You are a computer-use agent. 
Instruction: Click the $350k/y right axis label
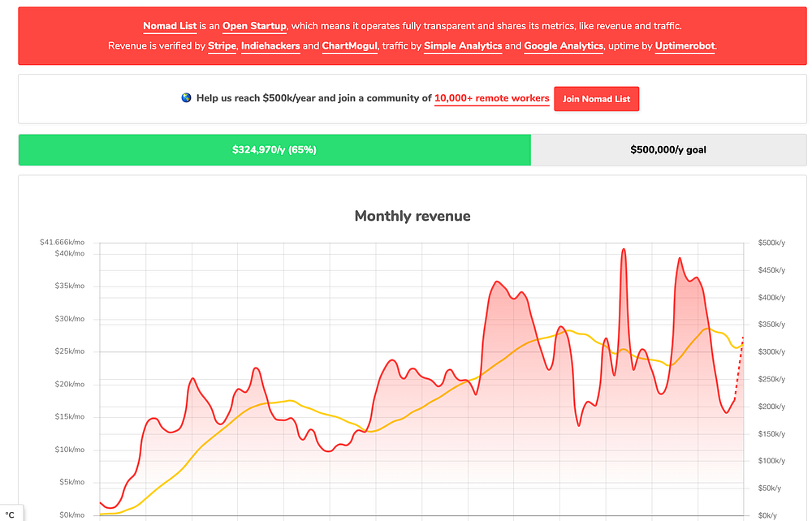click(x=771, y=325)
